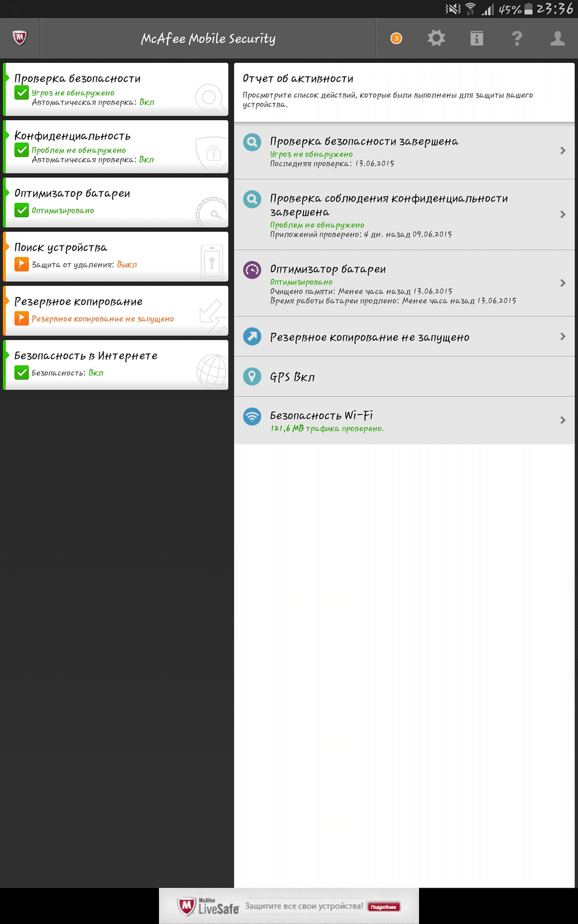Image resolution: width=578 pixels, height=924 pixels.
Task: Select Резервное копирование in the left menu
Action: pyautogui.click(x=116, y=311)
